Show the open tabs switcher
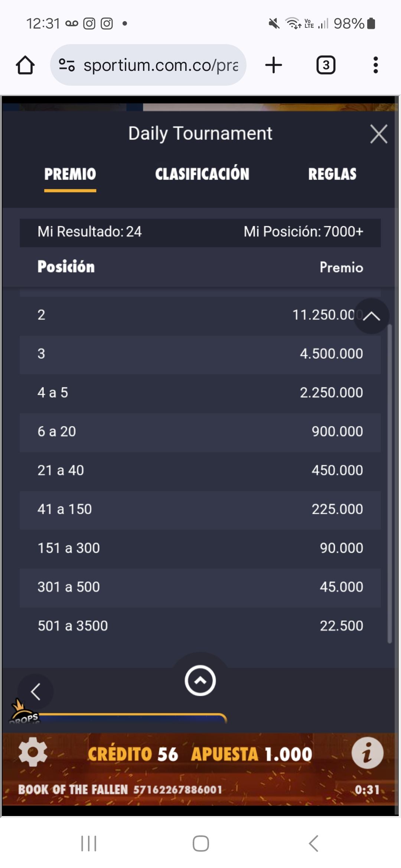The image size is (401, 868). 326,65
